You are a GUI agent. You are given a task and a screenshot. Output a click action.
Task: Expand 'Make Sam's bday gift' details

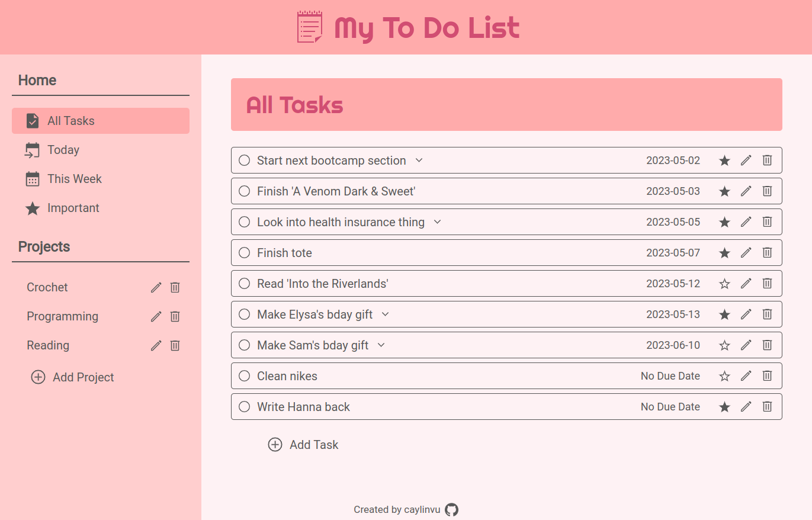(381, 345)
